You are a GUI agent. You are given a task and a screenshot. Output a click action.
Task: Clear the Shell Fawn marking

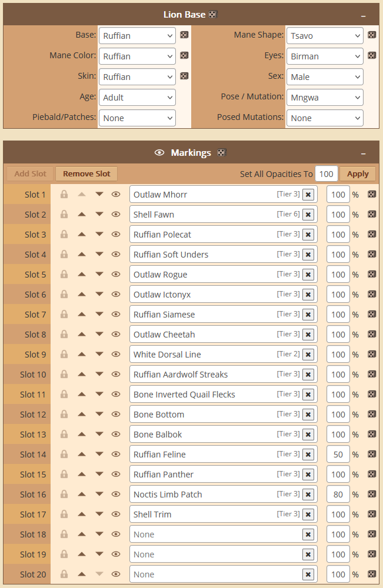click(x=308, y=215)
